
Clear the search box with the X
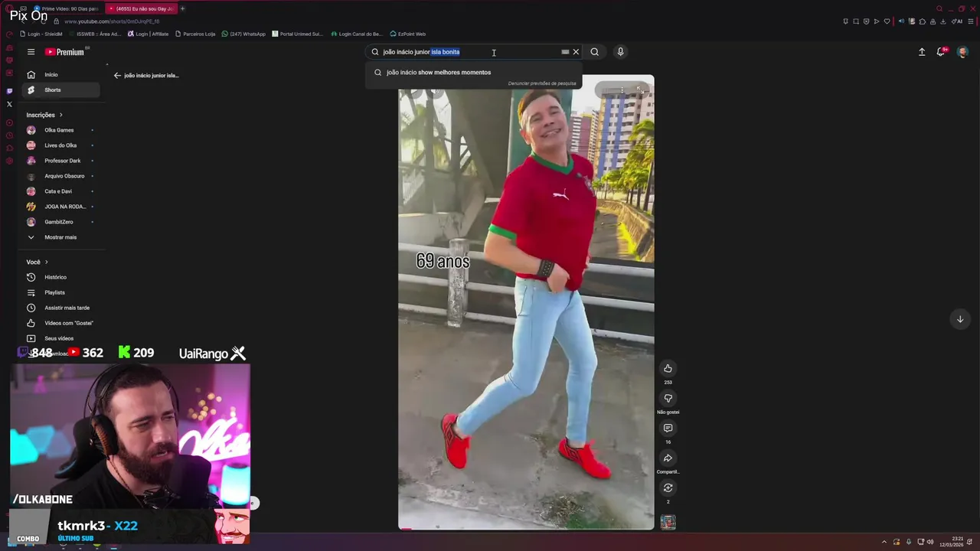576,52
